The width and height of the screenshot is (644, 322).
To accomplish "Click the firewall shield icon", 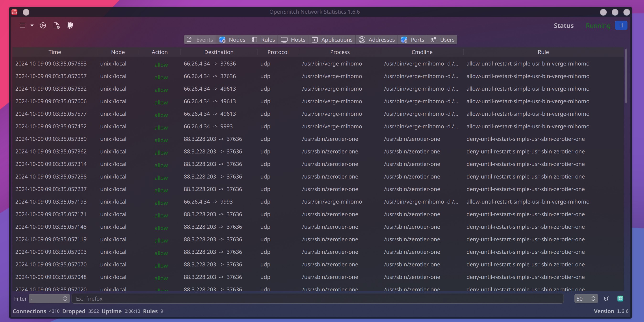I will pos(70,25).
